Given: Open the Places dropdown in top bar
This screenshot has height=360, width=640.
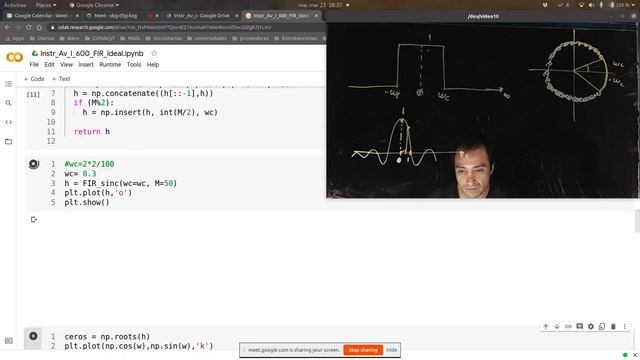Looking at the screenshot, I should point(46,5).
